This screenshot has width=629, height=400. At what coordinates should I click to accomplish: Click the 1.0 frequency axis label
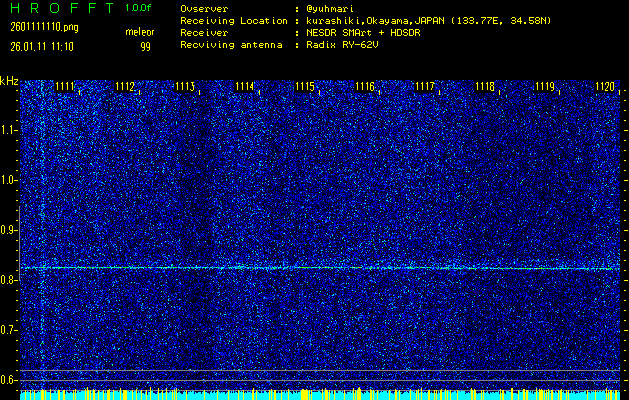(x=9, y=180)
